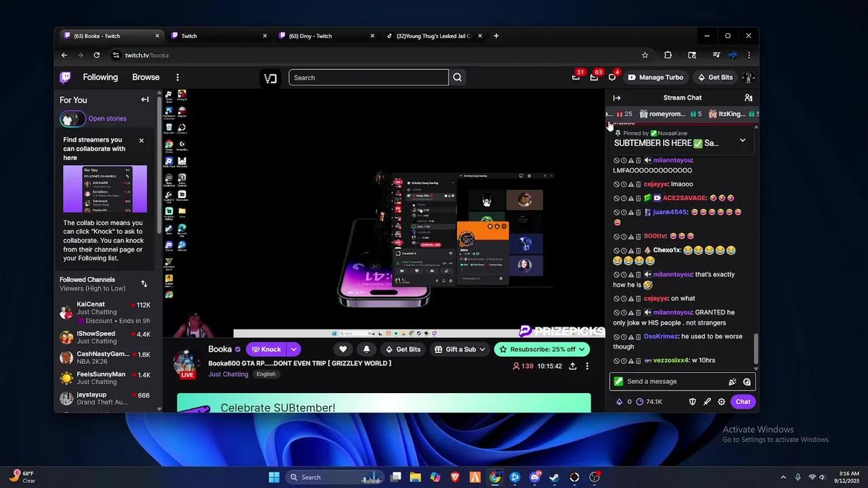Send message with the Chat button
868x488 pixels.
tap(743, 402)
